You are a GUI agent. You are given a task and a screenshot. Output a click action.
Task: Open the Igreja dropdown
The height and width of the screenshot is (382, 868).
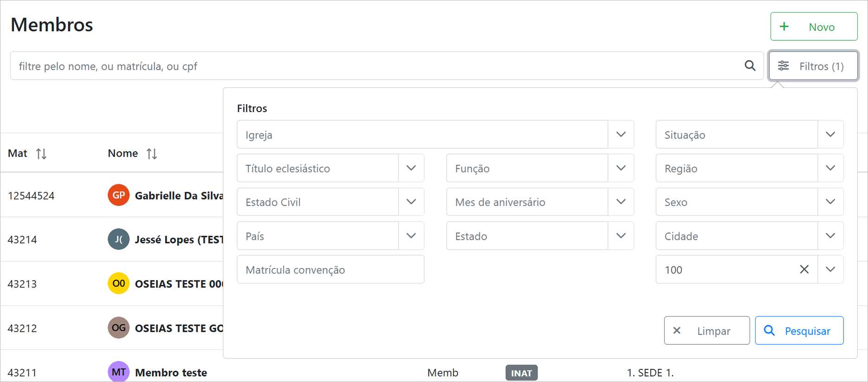coord(621,135)
